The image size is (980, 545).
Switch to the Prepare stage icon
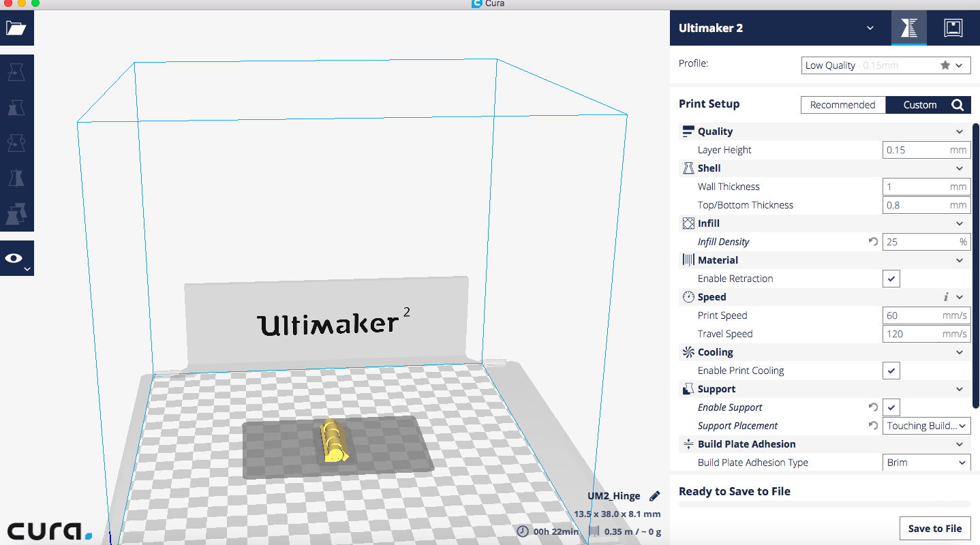coord(908,28)
